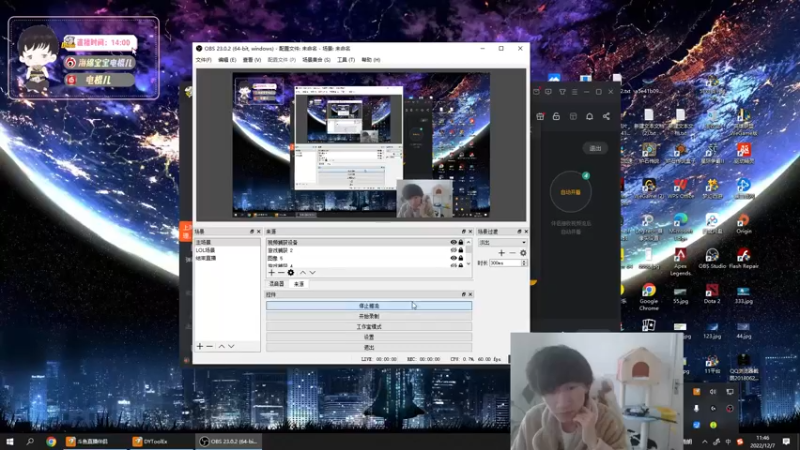Add a new scene with plus icon
Viewport: 800px width, 450px height.
[x=200, y=346]
